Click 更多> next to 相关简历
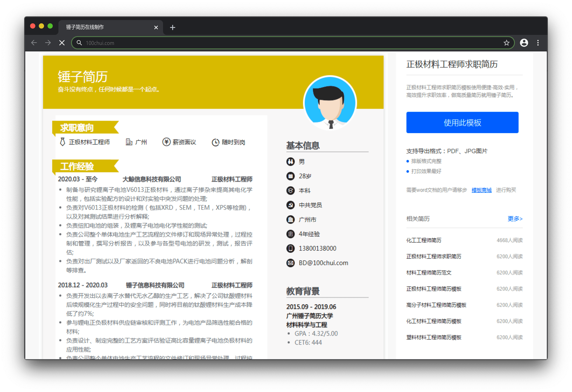 [515, 219]
